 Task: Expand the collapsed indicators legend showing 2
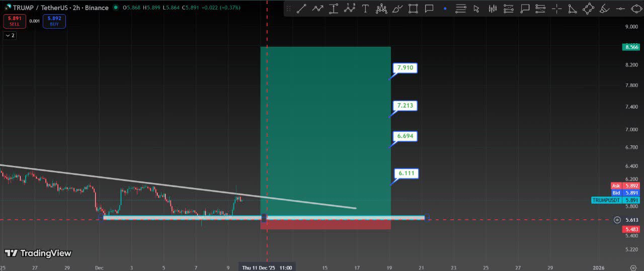10,35
